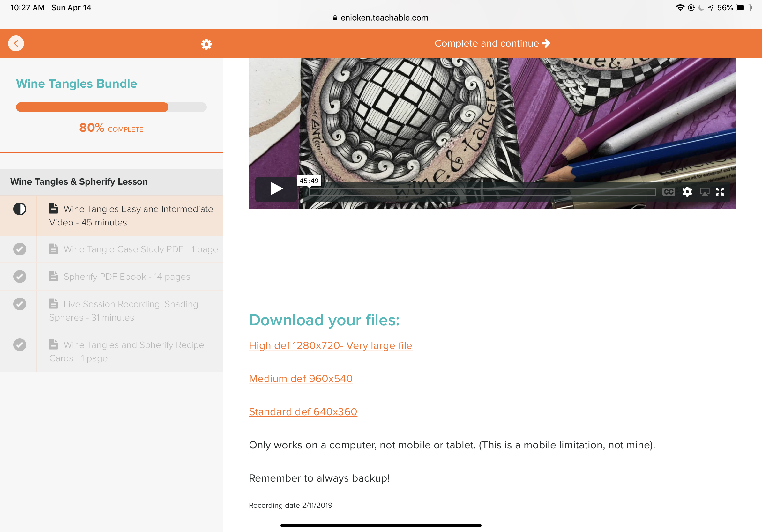
Task: Toggle checkmark for Spherify PDF Ebook
Action: pyautogui.click(x=19, y=276)
